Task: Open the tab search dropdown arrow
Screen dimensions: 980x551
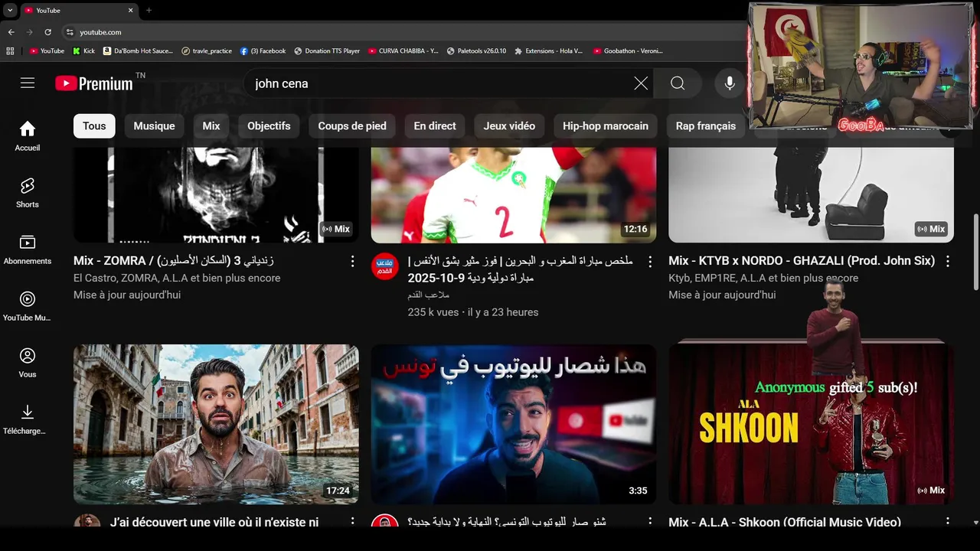Action: (10, 10)
